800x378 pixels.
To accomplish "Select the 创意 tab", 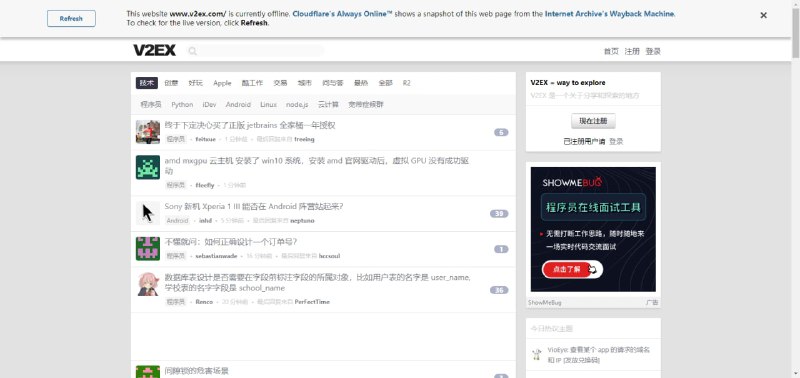I will coord(171,83).
